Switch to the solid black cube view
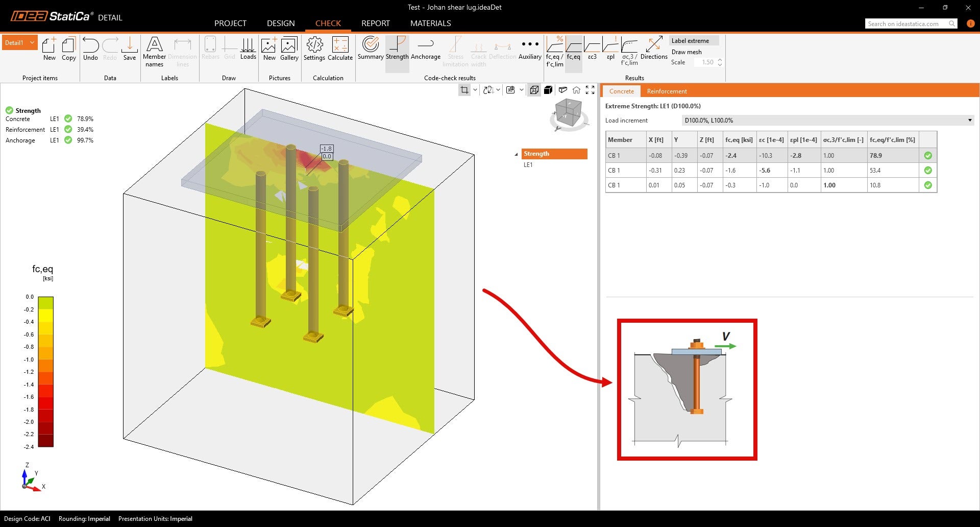Image resolution: width=980 pixels, height=527 pixels. click(548, 90)
